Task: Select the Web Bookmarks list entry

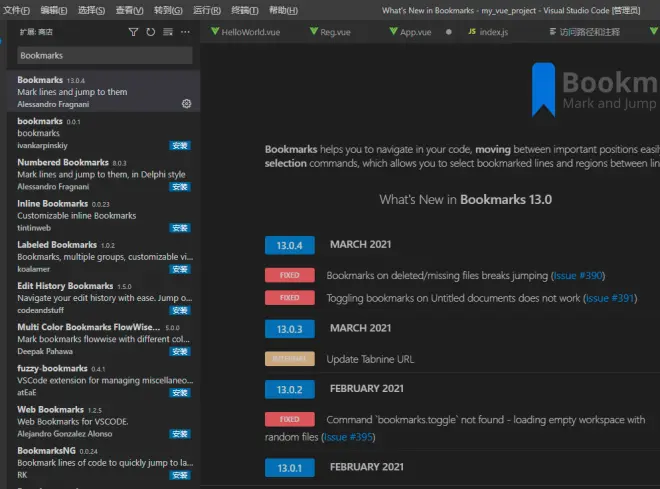Action: pos(104,421)
